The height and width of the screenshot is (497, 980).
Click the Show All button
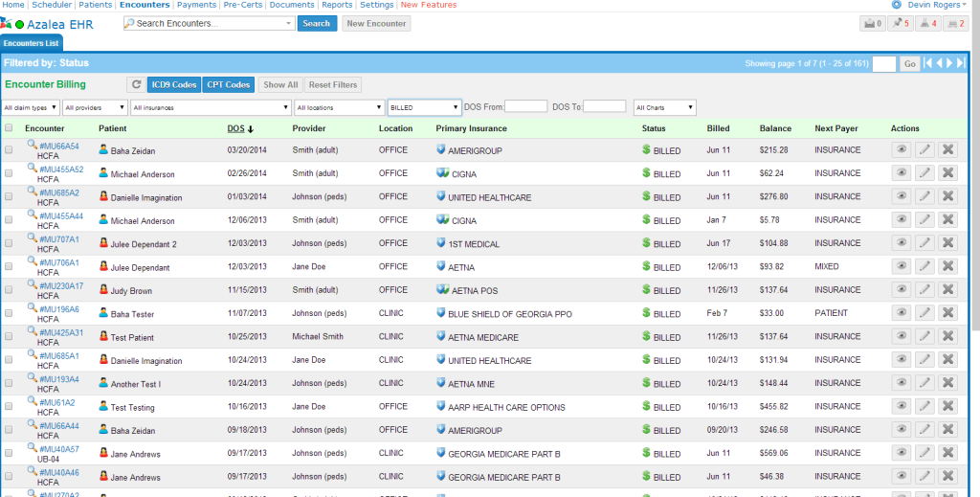tap(280, 85)
